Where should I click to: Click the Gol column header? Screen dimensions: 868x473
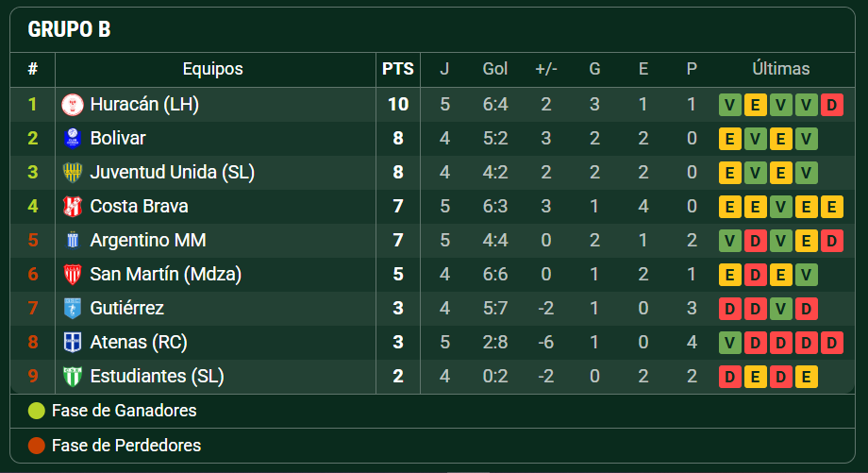click(x=495, y=69)
